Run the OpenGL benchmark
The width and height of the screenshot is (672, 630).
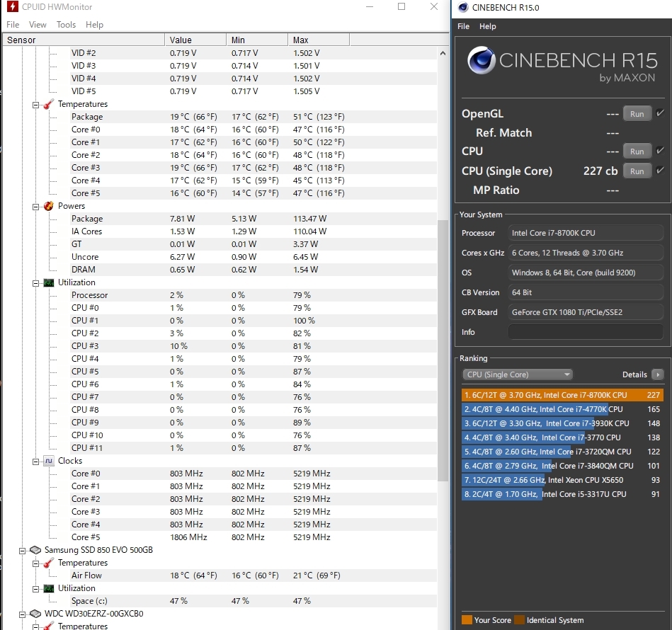[x=637, y=114]
